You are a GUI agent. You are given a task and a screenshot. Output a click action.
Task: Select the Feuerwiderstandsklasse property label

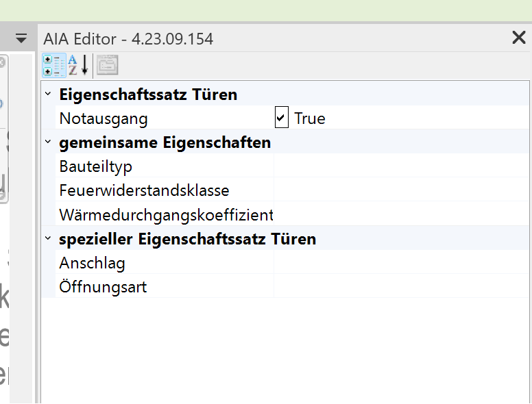click(x=144, y=190)
